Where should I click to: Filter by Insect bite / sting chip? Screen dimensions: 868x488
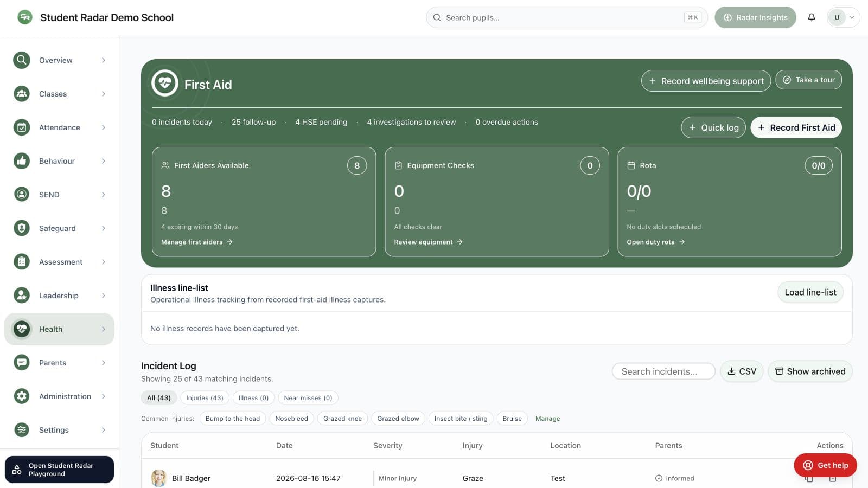click(461, 419)
